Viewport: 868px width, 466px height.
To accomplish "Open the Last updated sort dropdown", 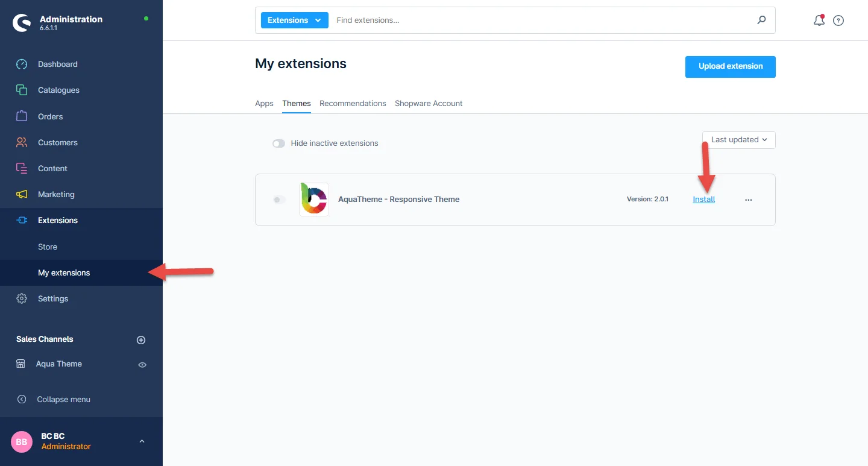I will tap(738, 140).
